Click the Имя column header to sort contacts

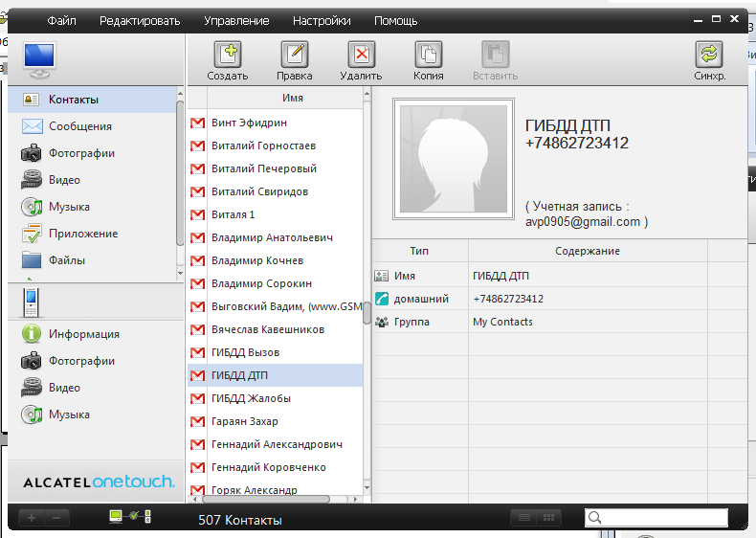[x=293, y=99]
